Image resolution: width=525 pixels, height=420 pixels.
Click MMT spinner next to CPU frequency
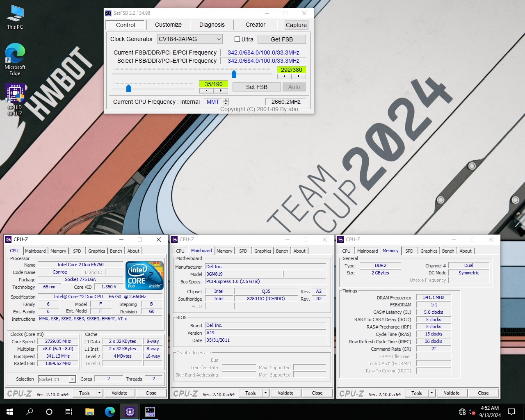pos(226,102)
